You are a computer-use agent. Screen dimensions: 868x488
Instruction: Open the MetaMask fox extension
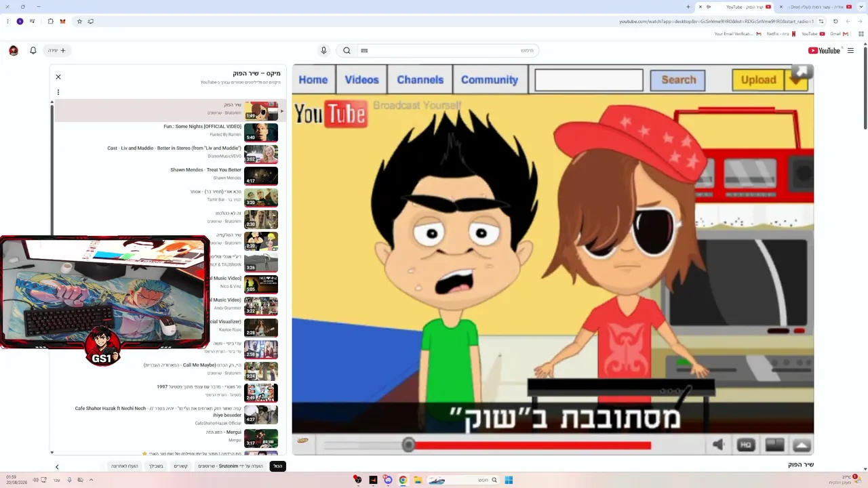[x=62, y=21]
